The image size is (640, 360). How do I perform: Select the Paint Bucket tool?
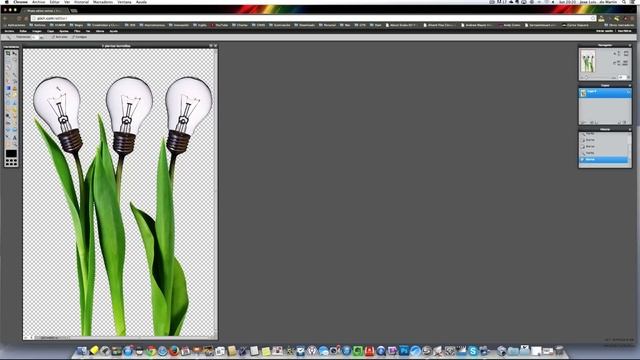[x=14, y=81]
